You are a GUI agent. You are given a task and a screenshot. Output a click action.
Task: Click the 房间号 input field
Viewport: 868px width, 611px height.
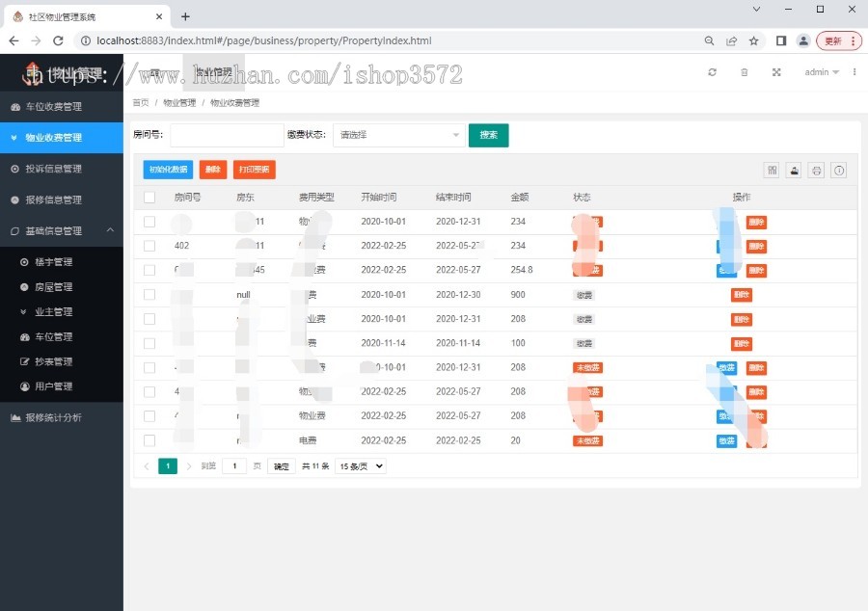[227, 135]
